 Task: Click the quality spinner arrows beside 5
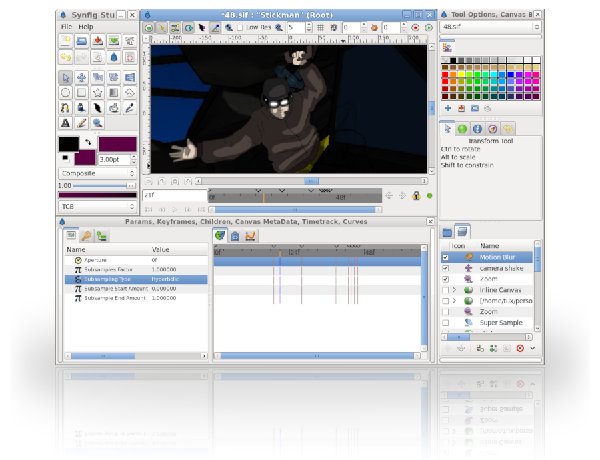click(x=309, y=28)
